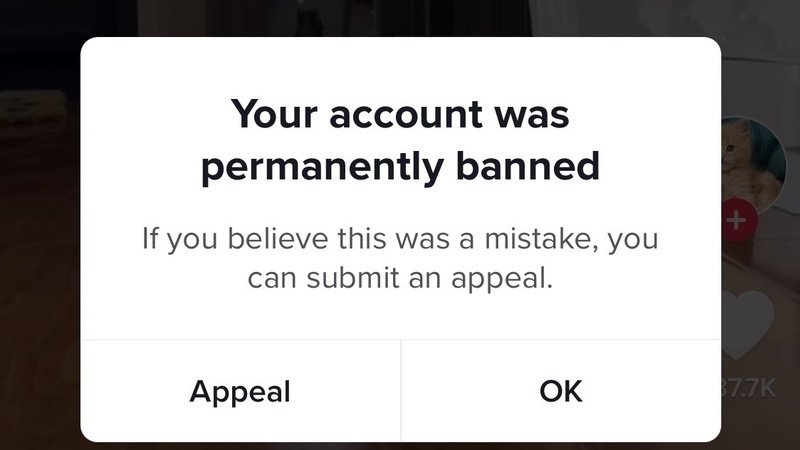Tap the Appeal button
Screen dimensions: 800x450
(240, 391)
